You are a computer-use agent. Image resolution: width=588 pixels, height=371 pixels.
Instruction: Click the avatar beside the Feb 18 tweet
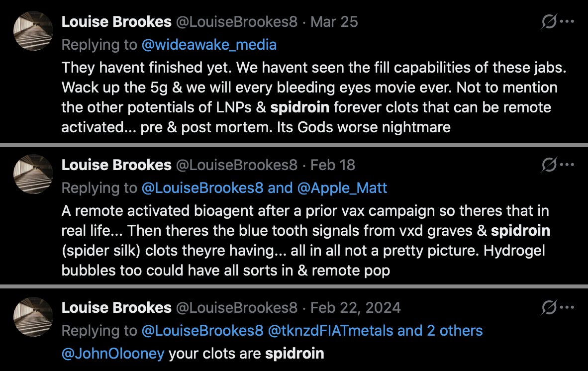33,174
